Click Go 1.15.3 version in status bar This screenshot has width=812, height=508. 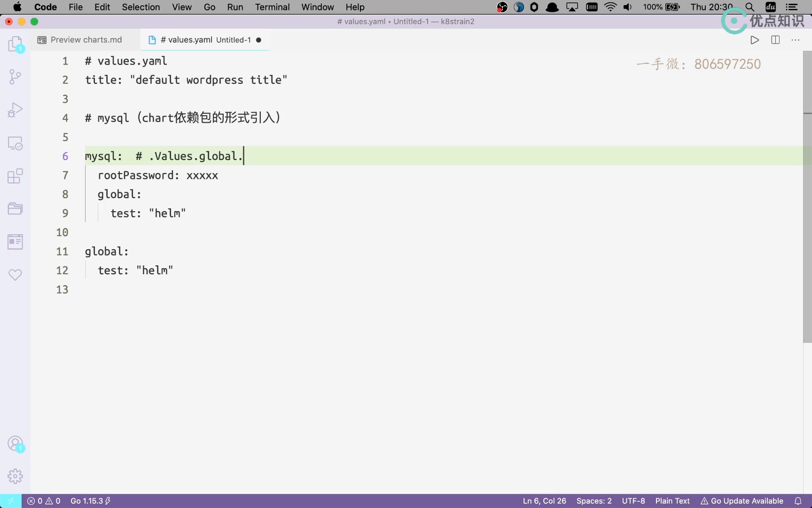tap(90, 501)
